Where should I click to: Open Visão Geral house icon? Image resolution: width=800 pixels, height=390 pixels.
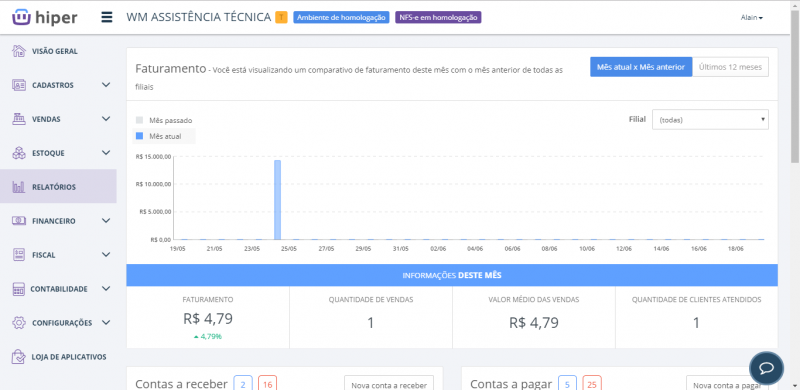click(x=19, y=51)
